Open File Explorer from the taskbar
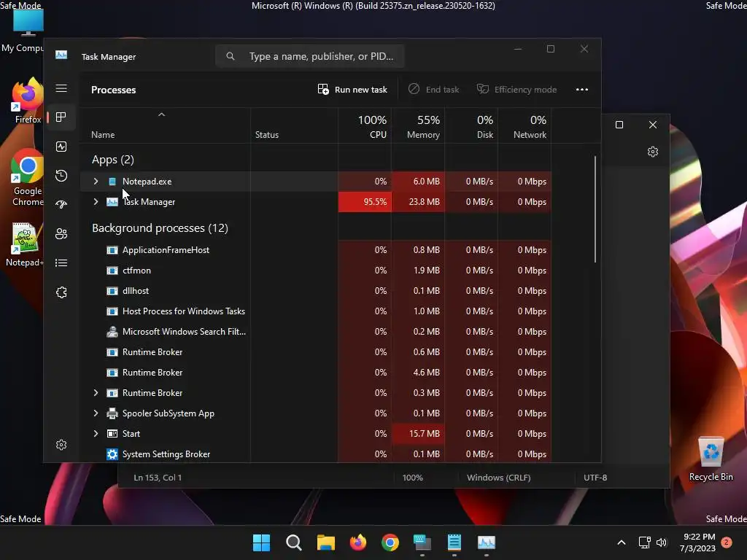The width and height of the screenshot is (747, 560). pos(326,542)
